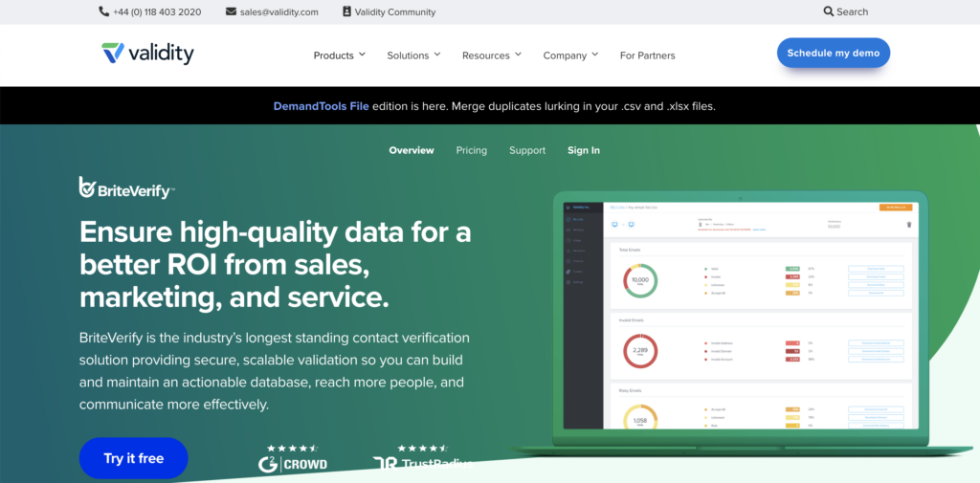Image resolution: width=980 pixels, height=483 pixels.
Task: Click the BriteVerify logo
Action: coord(127,188)
